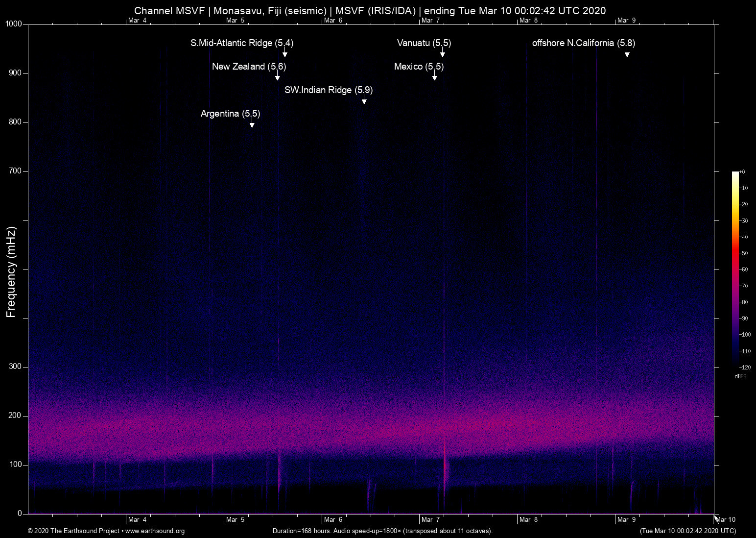Select the arrow marker beneath Mexico
Image resolution: width=756 pixels, height=538 pixels.
pyautogui.click(x=435, y=76)
